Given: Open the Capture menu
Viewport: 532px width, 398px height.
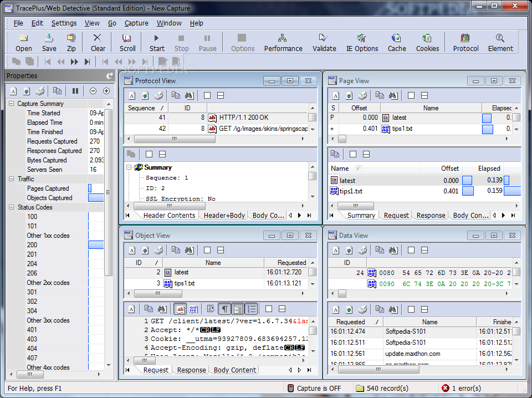Looking at the screenshot, I should pos(136,23).
